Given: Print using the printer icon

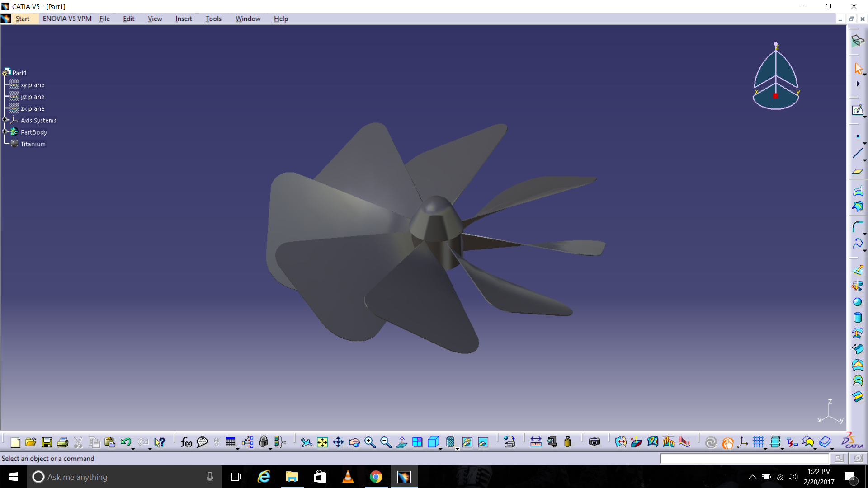Looking at the screenshot, I should coord(63,442).
